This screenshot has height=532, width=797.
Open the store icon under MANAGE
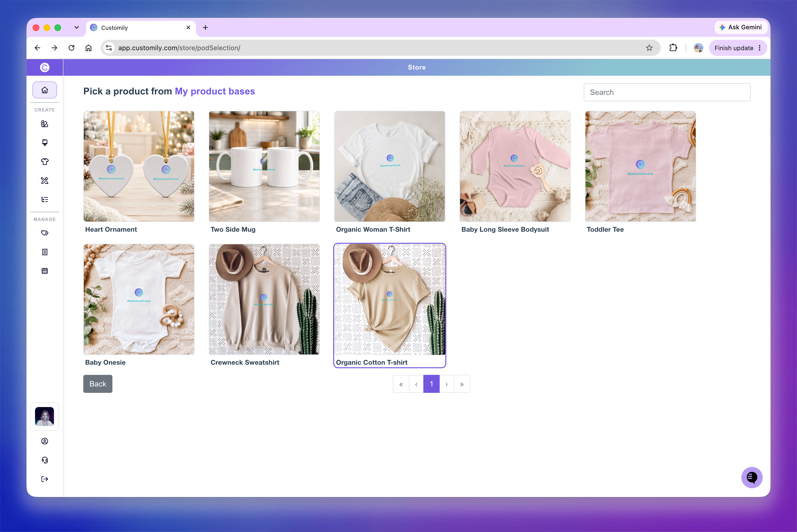click(x=45, y=271)
